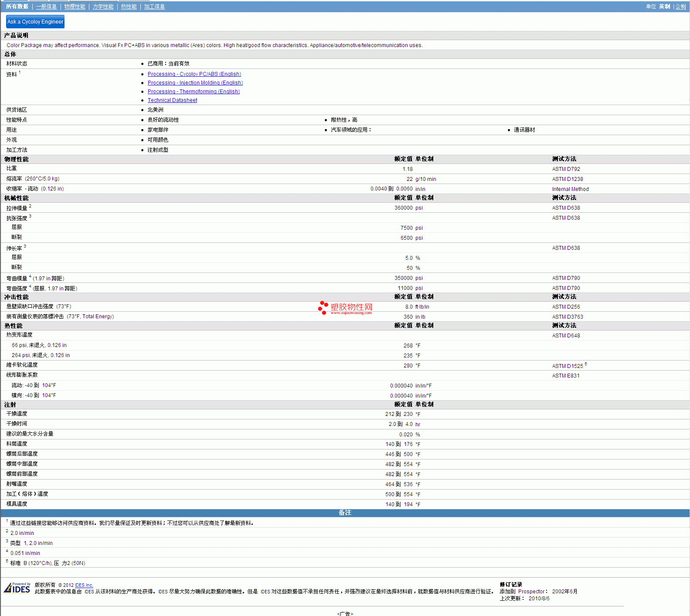Select the 1.18 specific gravity value
The height and width of the screenshot is (616, 690).
408,169
